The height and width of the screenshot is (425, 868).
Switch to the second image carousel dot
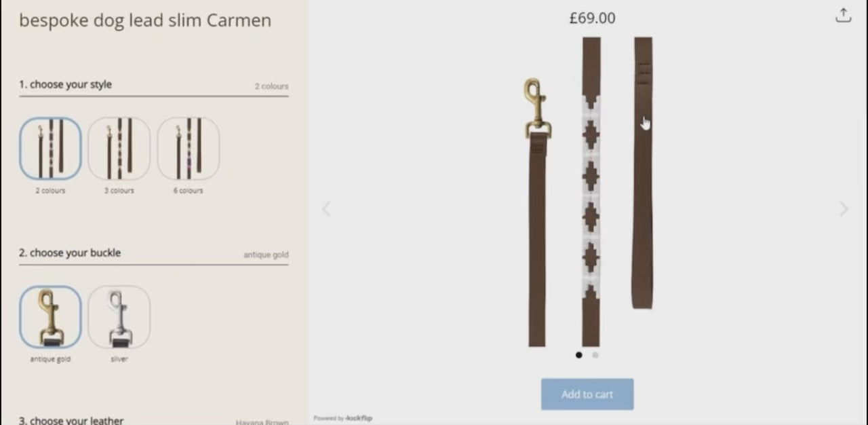coord(595,354)
